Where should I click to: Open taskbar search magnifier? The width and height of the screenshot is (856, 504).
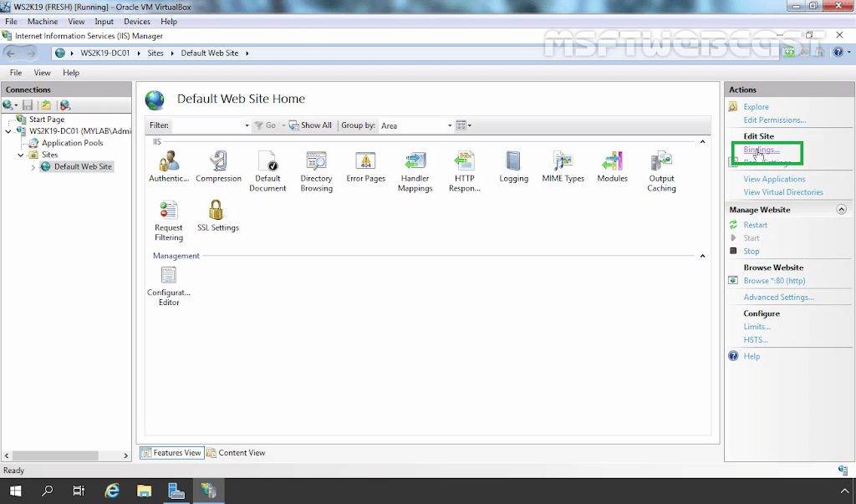click(48, 491)
